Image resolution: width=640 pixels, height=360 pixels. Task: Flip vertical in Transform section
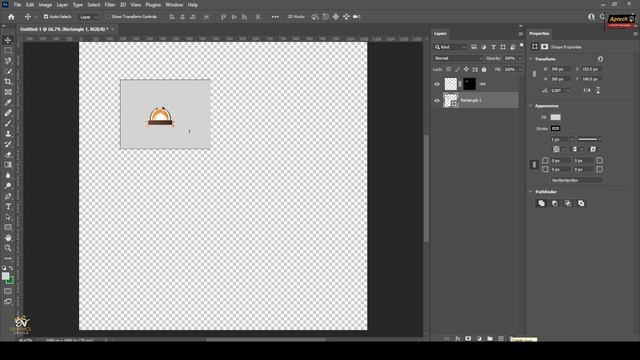598,90
